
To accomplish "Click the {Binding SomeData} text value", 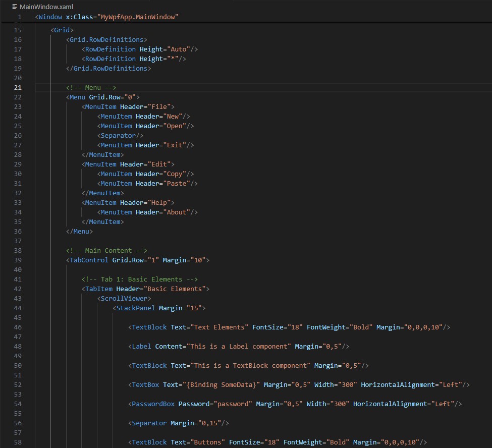I will [x=223, y=384].
